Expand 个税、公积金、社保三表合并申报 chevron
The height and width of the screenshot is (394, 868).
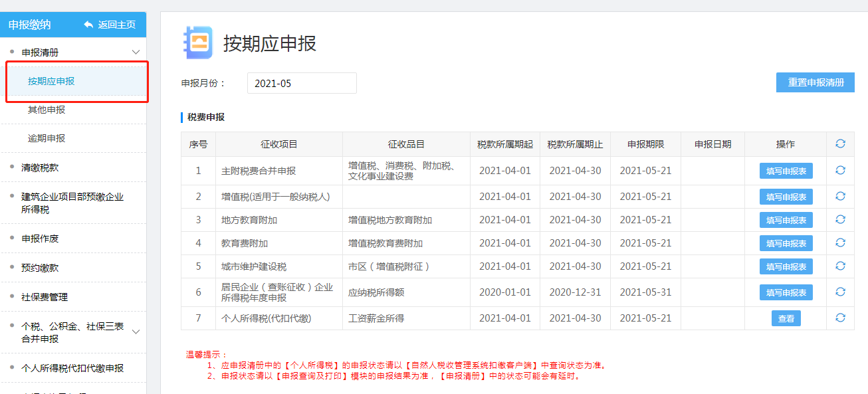pyautogui.click(x=136, y=332)
